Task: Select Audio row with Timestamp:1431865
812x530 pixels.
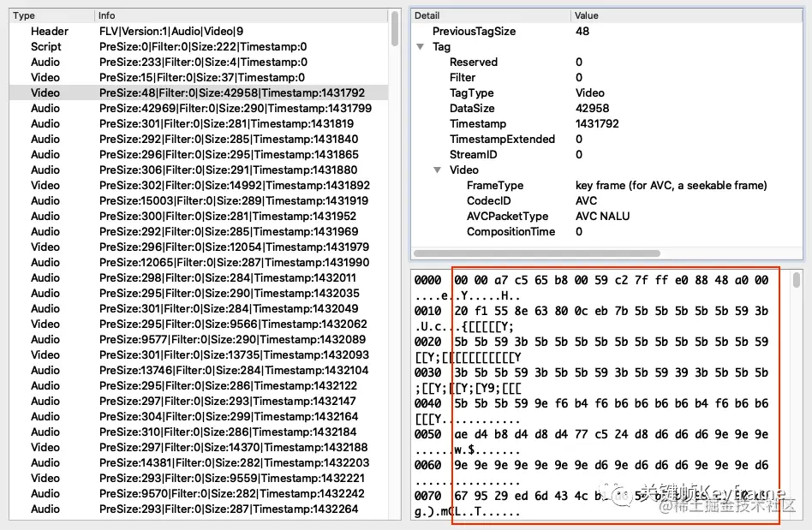Action: tap(199, 155)
